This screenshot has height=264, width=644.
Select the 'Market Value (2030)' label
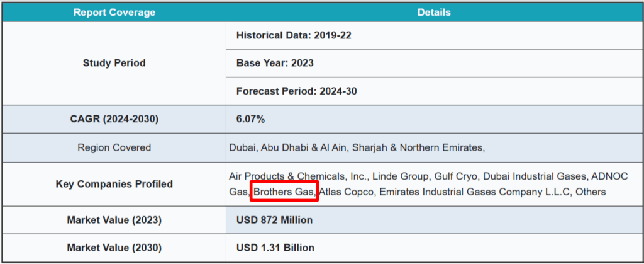114,248
